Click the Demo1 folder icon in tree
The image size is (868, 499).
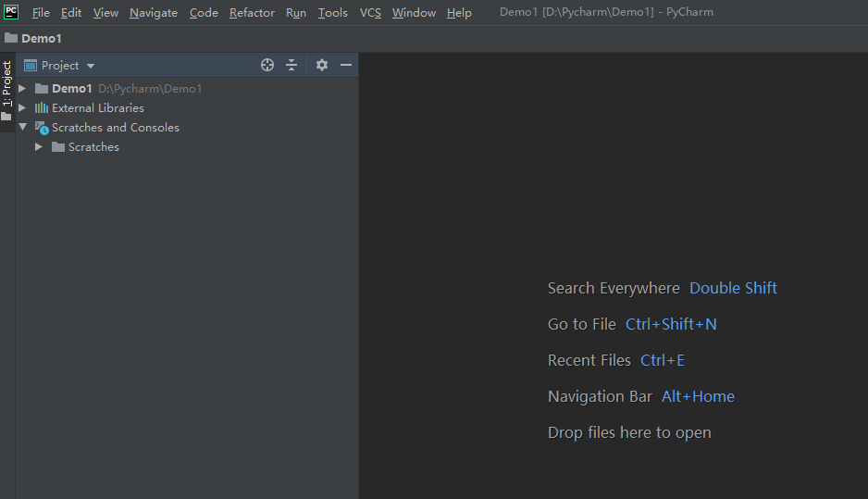(x=42, y=89)
